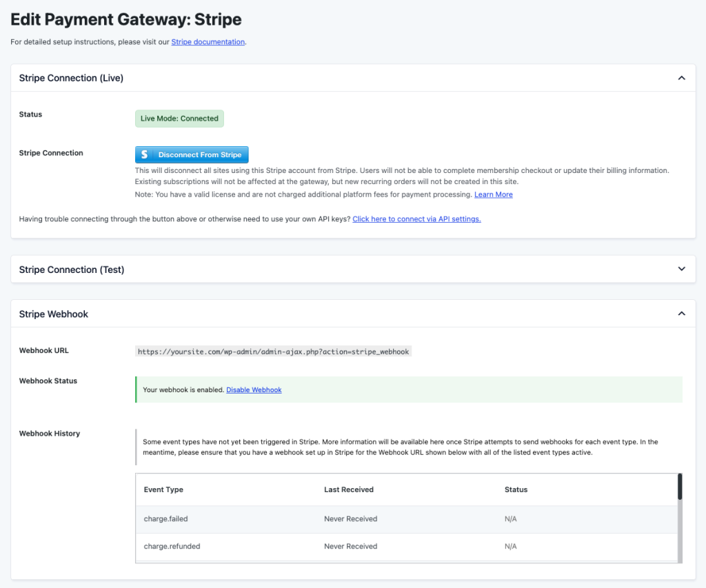The height and width of the screenshot is (588, 706).
Task: Click the Webhook History label
Action: pyautogui.click(x=50, y=433)
